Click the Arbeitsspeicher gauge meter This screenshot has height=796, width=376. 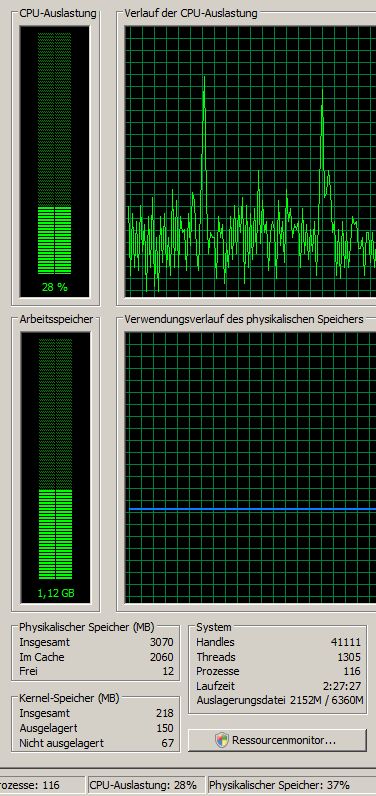55,468
